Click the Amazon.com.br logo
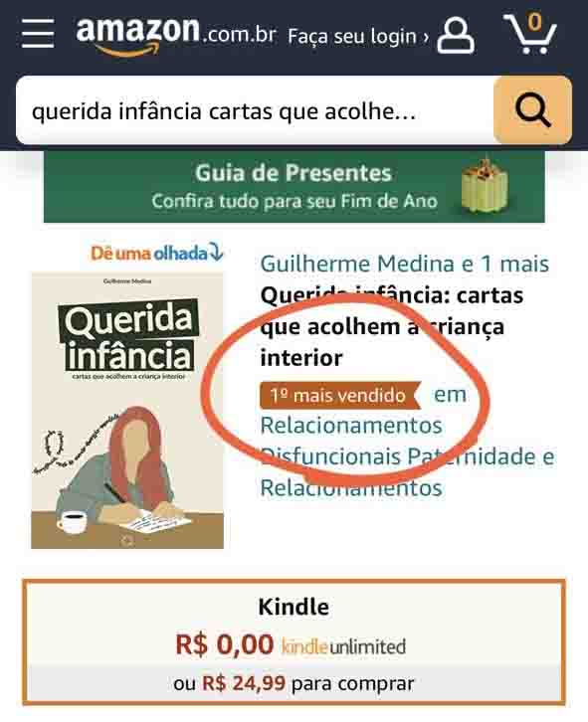588x722 pixels. tap(176, 36)
